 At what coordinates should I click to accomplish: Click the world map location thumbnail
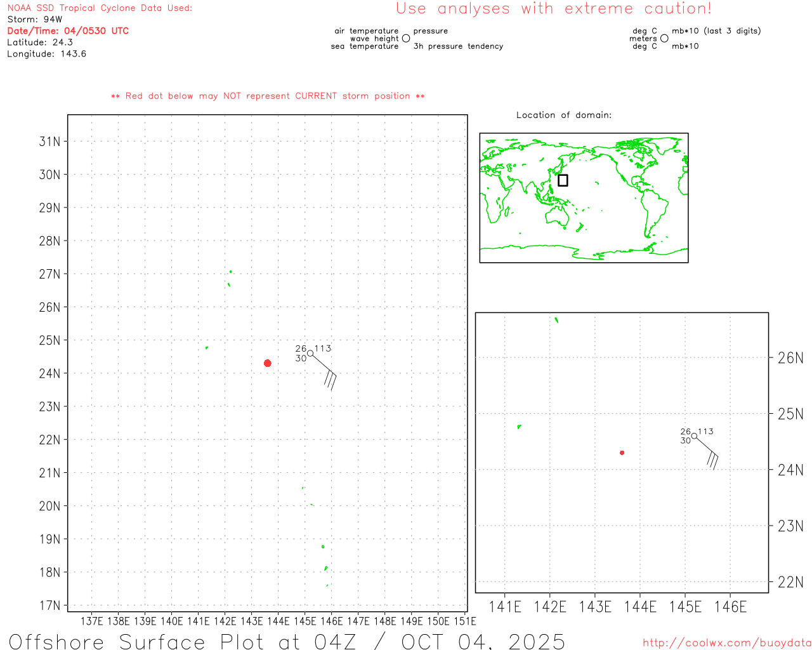click(584, 198)
